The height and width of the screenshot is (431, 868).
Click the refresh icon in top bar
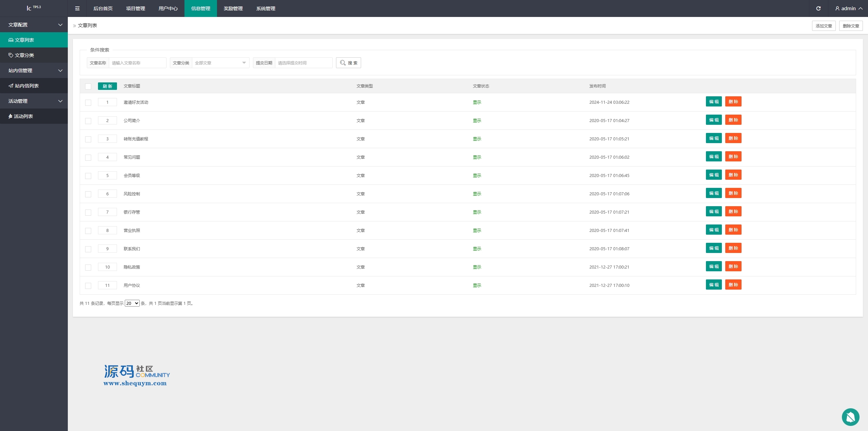point(818,8)
